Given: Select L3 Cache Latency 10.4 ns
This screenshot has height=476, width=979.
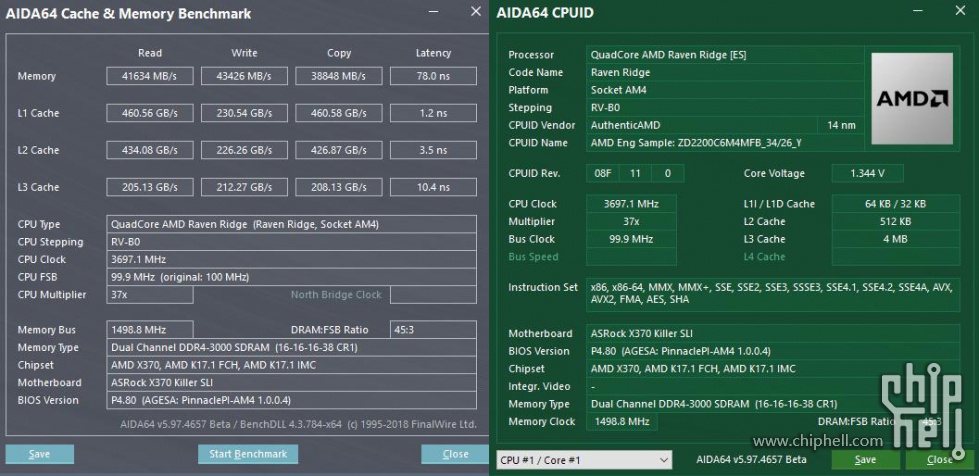Looking at the screenshot, I should pos(433,187).
